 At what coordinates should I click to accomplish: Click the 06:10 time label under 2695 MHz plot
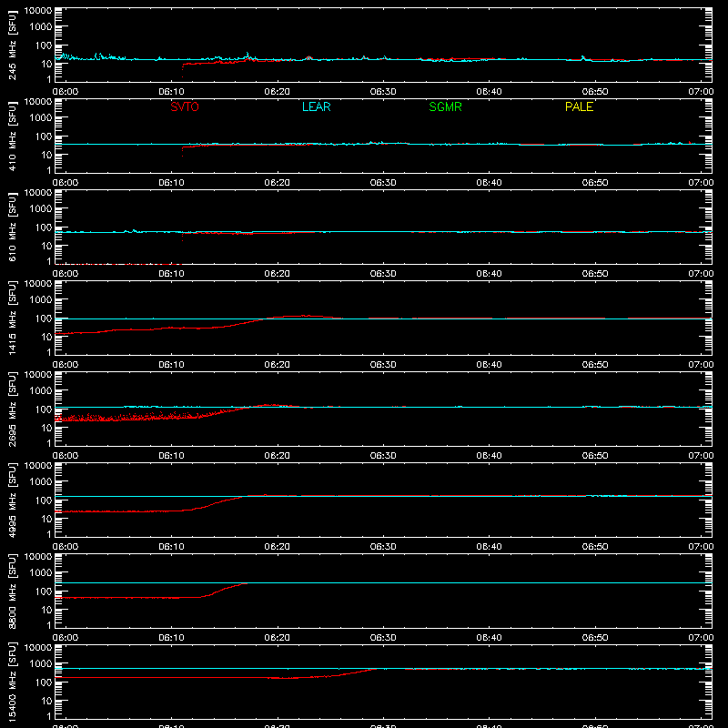click(171, 456)
